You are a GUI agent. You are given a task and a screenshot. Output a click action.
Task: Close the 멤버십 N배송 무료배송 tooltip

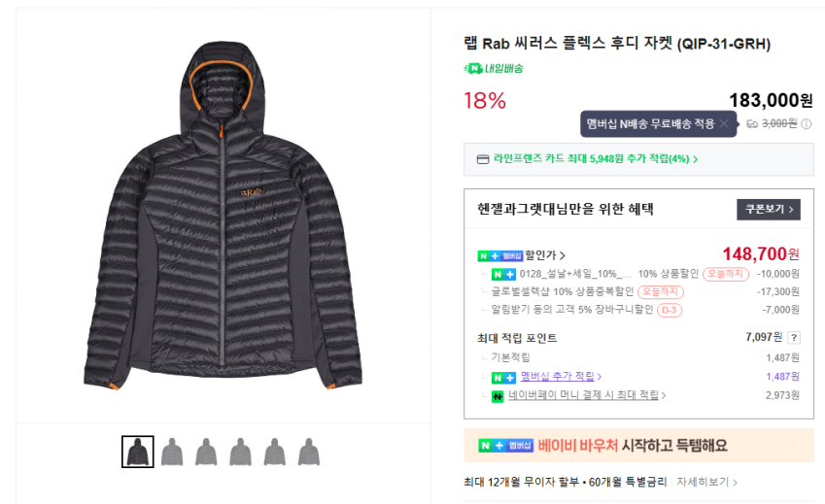tap(724, 124)
